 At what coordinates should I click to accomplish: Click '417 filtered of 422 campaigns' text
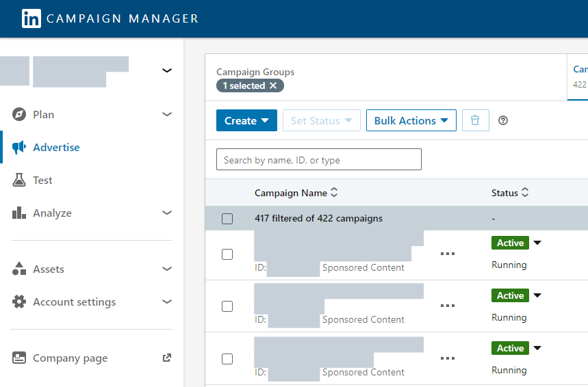[319, 218]
